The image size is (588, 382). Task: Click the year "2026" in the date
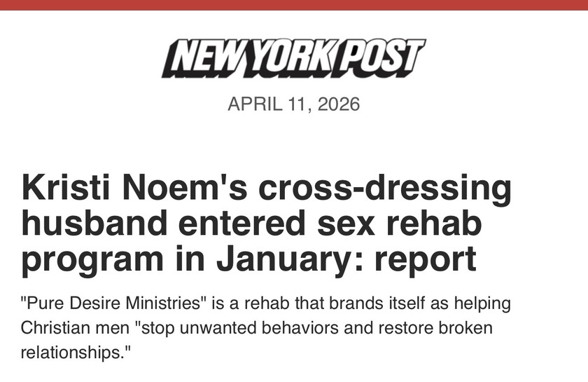coord(337,105)
